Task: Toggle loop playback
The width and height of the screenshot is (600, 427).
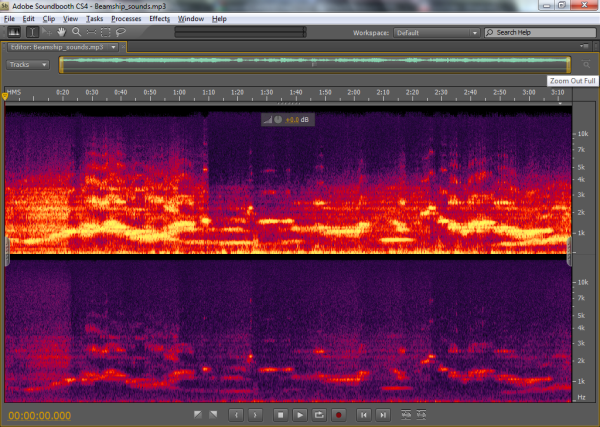Action: (x=319, y=414)
